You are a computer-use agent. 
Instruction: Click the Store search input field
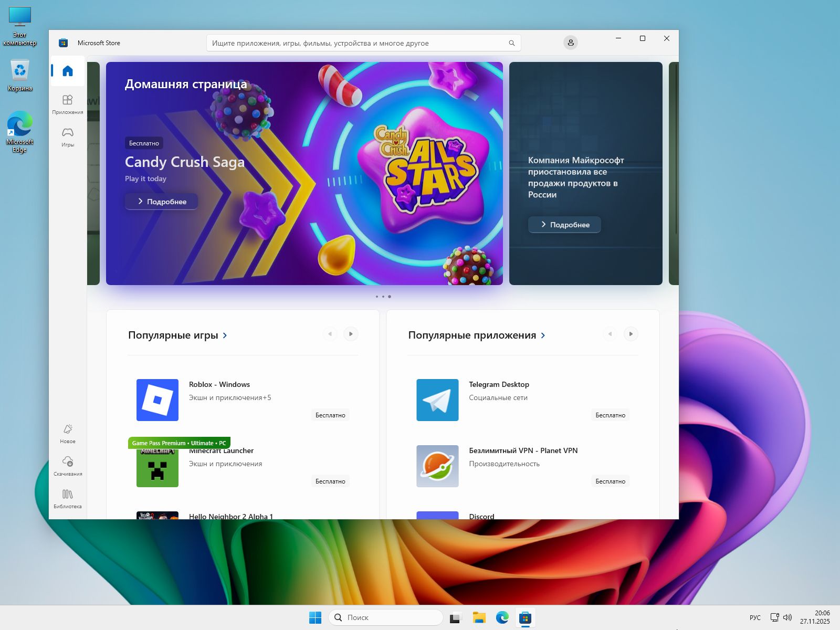pyautogui.click(x=357, y=43)
